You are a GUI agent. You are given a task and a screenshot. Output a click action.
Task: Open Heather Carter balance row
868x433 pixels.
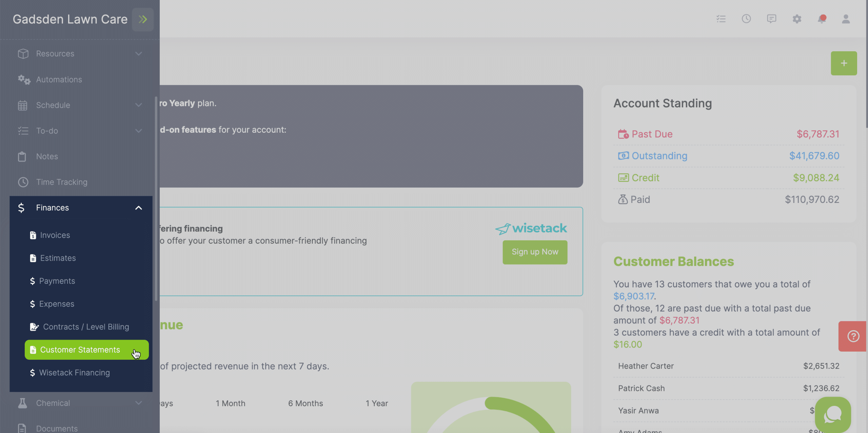pos(729,366)
